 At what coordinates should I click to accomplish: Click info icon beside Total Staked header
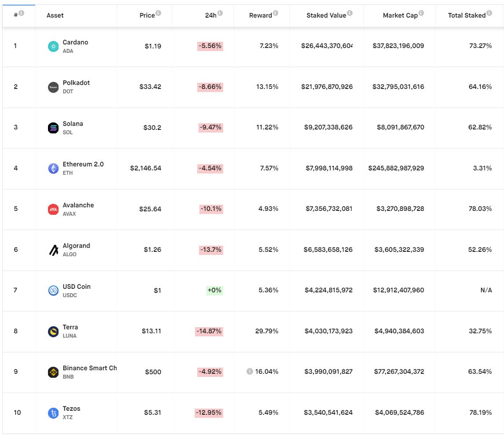489,13
